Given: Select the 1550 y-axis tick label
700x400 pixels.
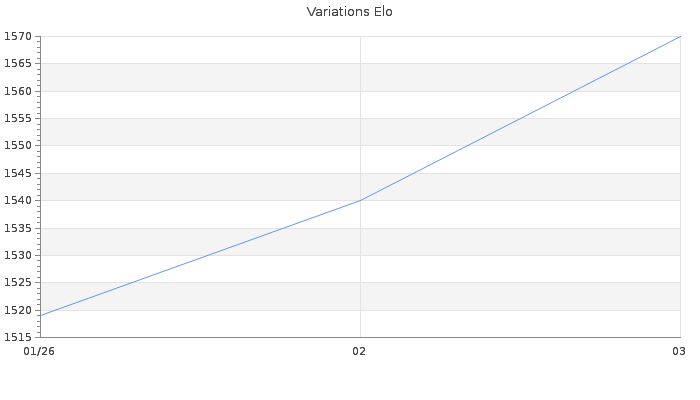Looking at the screenshot, I should click(x=19, y=145).
